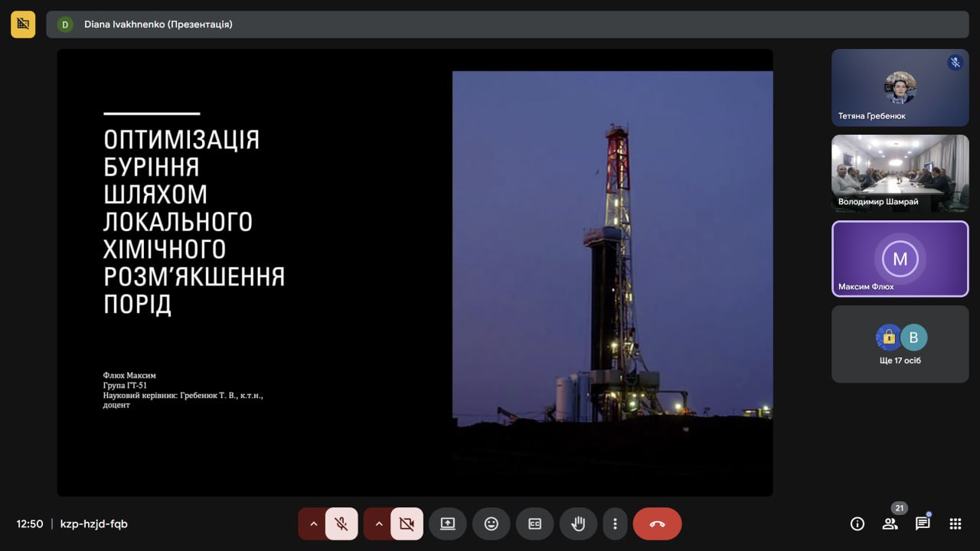Expand audio settings arrow beside microphone
The image size is (980, 551).
pyautogui.click(x=313, y=524)
